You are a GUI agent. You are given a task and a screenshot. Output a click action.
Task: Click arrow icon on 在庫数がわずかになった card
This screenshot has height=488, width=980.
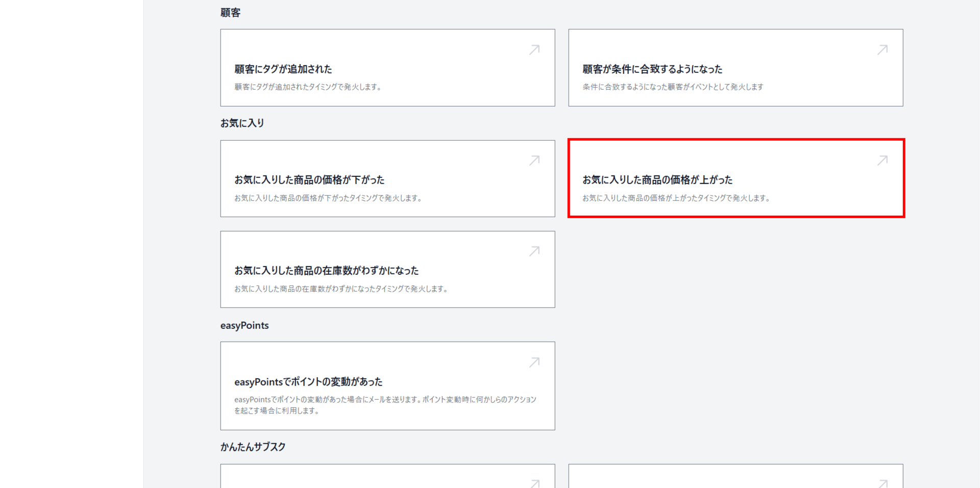tap(534, 251)
